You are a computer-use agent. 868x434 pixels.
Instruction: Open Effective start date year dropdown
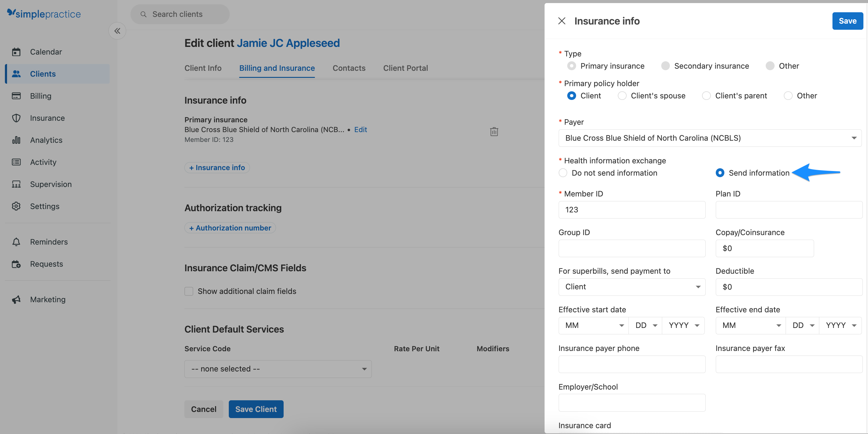(x=683, y=325)
